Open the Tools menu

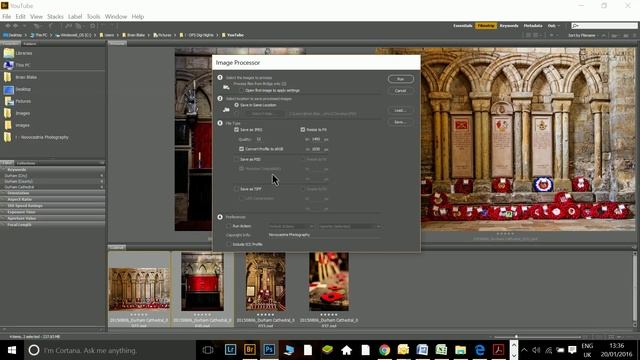point(93,16)
